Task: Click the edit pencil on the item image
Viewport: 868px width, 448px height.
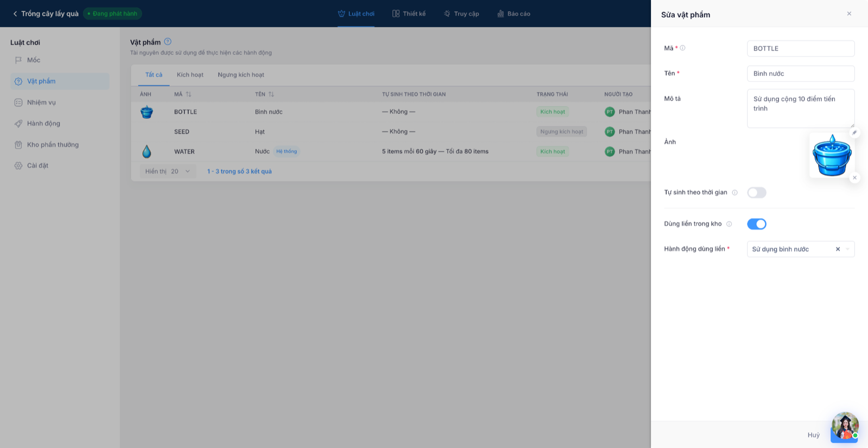Action: [854, 133]
